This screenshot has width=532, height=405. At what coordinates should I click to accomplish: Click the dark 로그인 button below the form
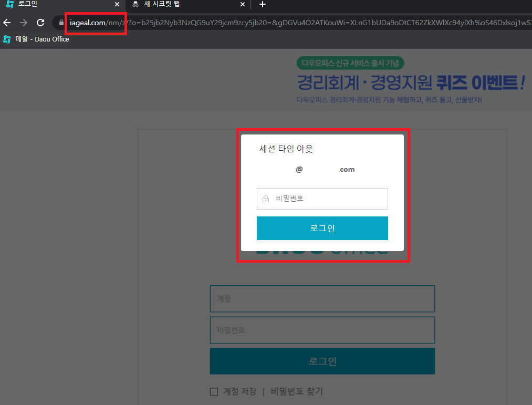[x=322, y=361]
